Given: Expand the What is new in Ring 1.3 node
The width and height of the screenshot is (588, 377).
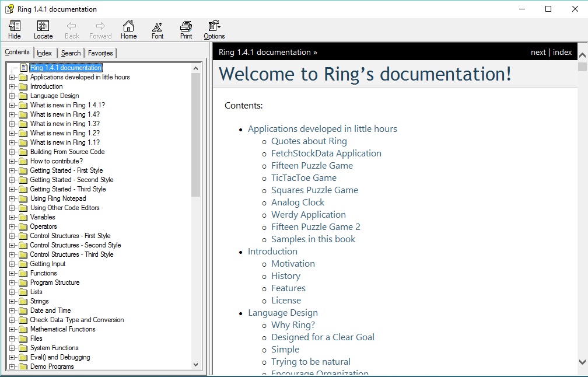Looking at the screenshot, I should tap(12, 124).
